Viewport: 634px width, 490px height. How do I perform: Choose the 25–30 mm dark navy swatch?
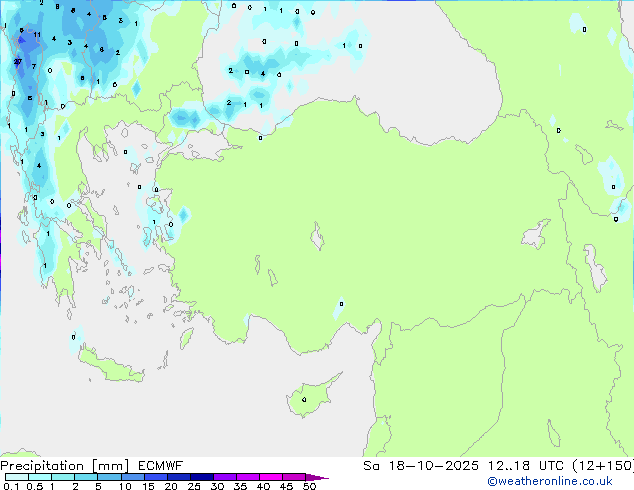(201, 477)
